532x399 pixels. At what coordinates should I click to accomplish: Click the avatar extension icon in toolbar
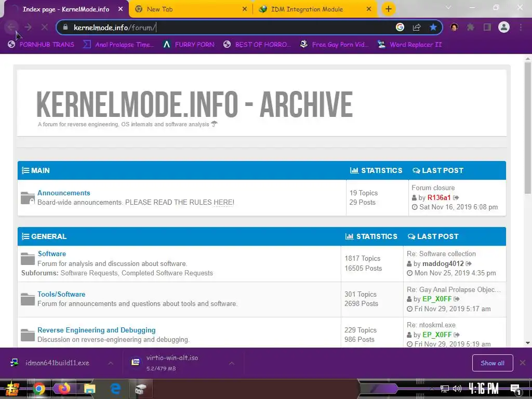pyautogui.click(x=454, y=27)
